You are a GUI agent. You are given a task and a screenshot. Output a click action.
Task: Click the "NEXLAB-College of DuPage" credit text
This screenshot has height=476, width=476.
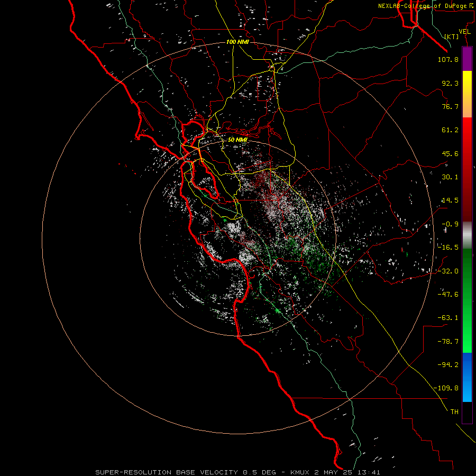pos(422,6)
